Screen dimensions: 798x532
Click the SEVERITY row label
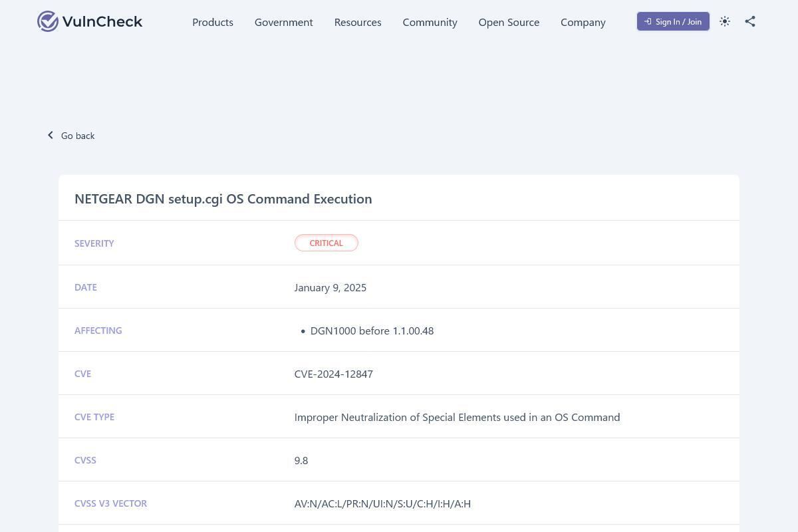tap(94, 243)
